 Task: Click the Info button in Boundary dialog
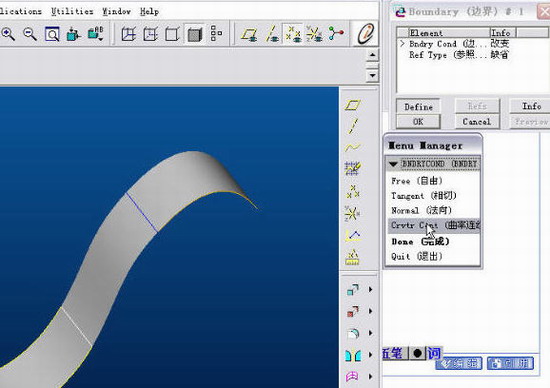pyautogui.click(x=530, y=106)
